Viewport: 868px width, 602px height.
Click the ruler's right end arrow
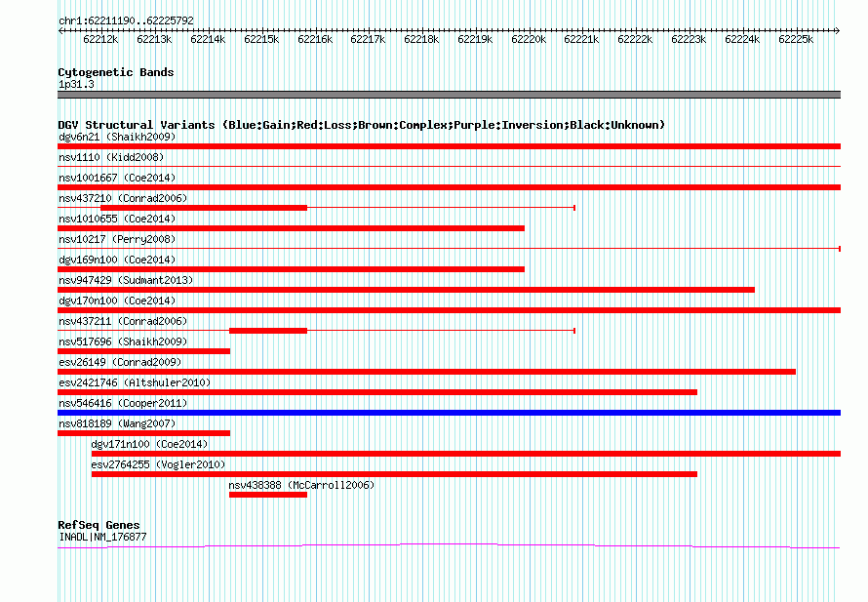coord(838,30)
